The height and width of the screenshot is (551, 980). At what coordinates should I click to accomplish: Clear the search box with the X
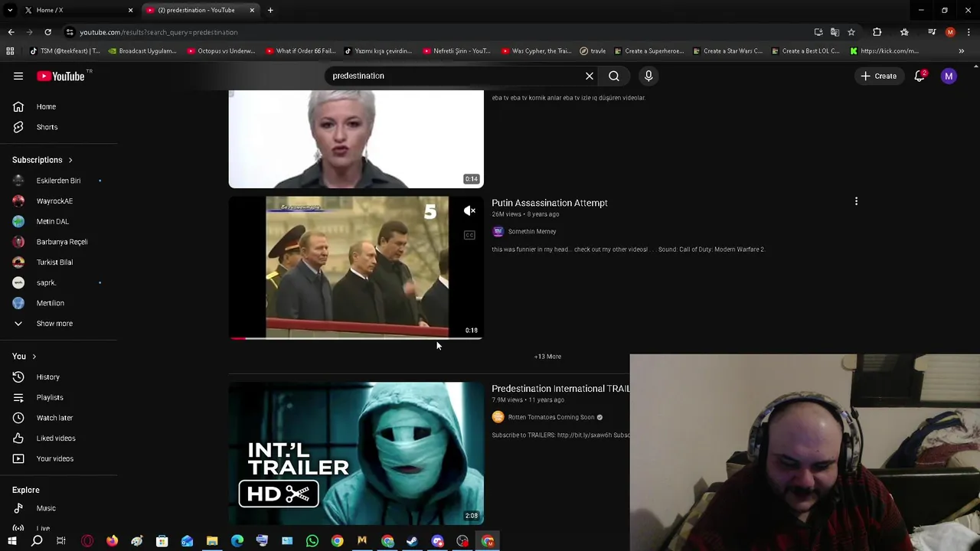click(590, 76)
